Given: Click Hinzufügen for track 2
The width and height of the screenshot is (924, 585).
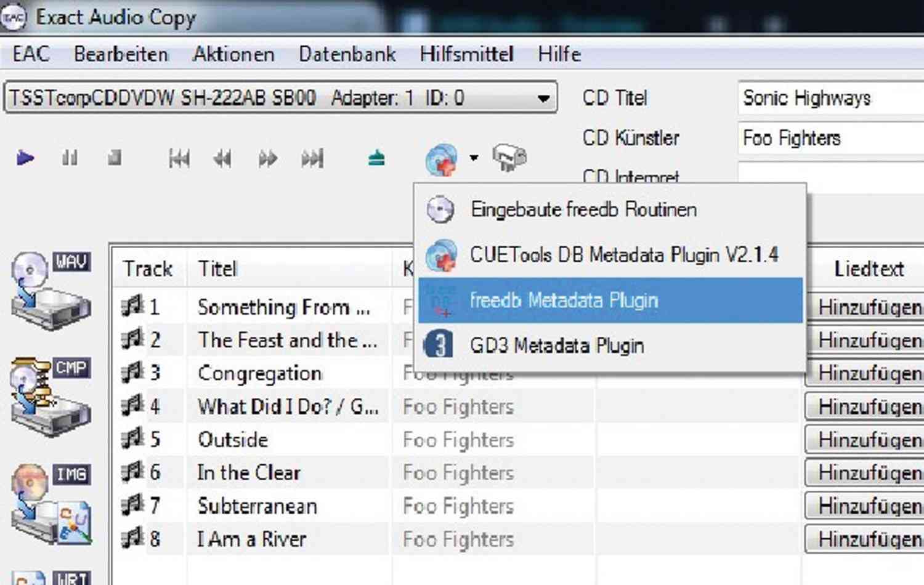Looking at the screenshot, I should click(865, 340).
